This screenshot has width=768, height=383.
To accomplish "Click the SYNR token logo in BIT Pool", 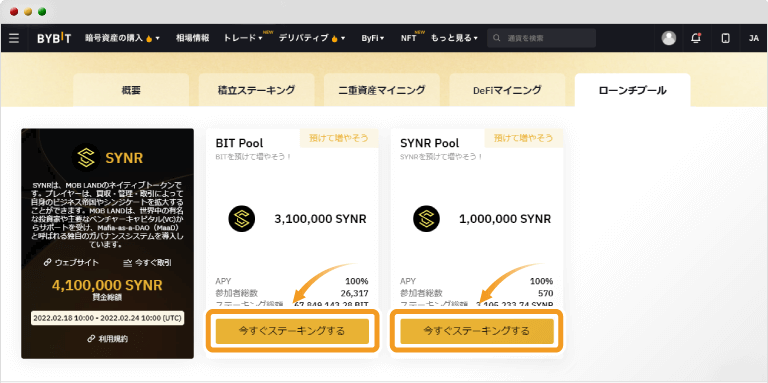I will click(x=241, y=218).
